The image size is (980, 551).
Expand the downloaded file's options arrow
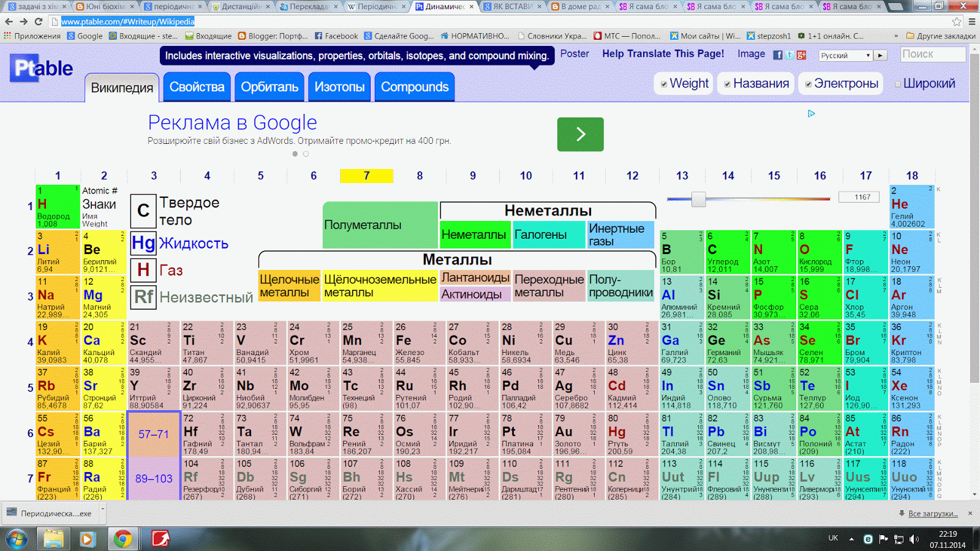point(103,508)
